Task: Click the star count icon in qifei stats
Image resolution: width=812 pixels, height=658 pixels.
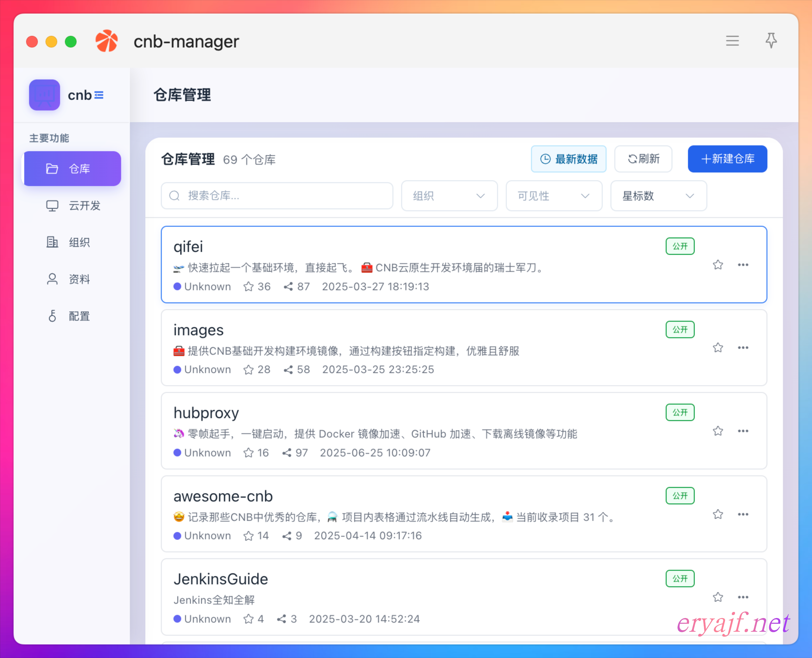Action: click(x=249, y=287)
